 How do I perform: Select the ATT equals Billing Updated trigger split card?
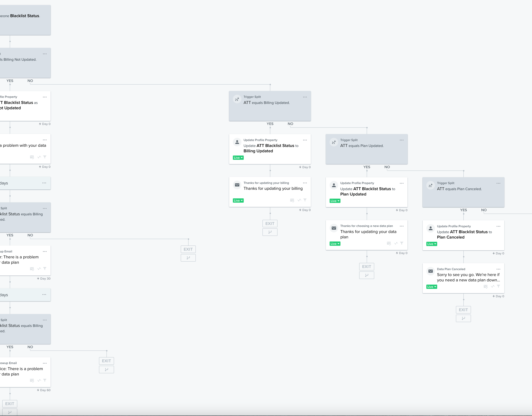click(270, 106)
